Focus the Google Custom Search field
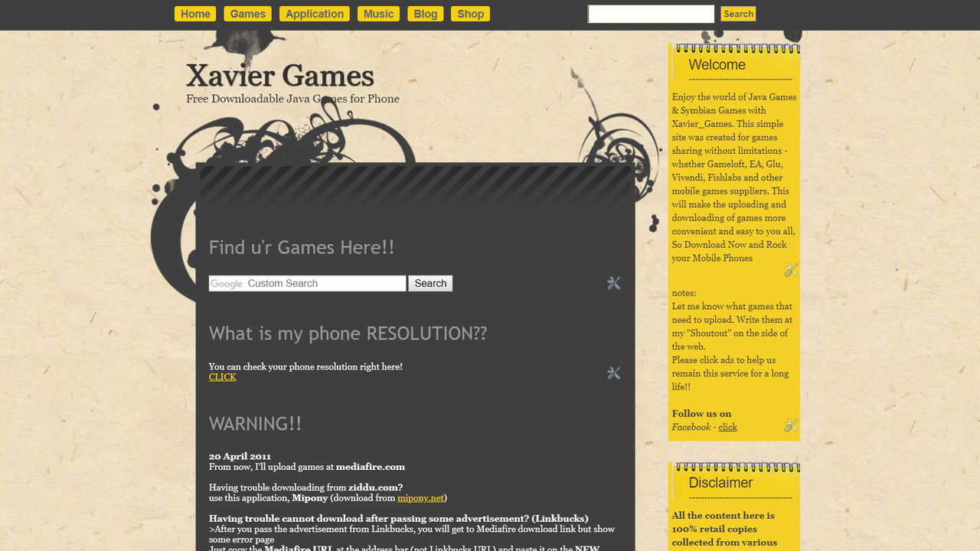The width and height of the screenshot is (980, 551). tap(307, 283)
